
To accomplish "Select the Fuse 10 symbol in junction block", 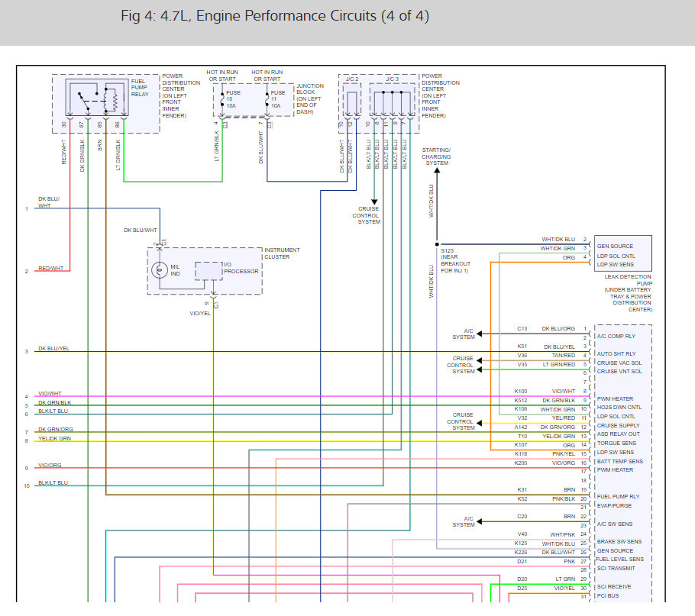I will pyautogui.click(x=222, y=97).
